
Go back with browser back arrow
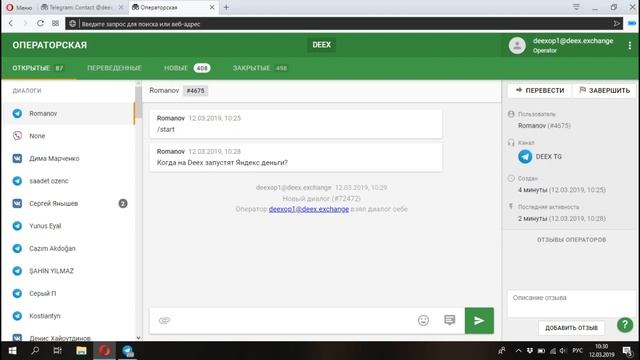(x=11, y=24)
